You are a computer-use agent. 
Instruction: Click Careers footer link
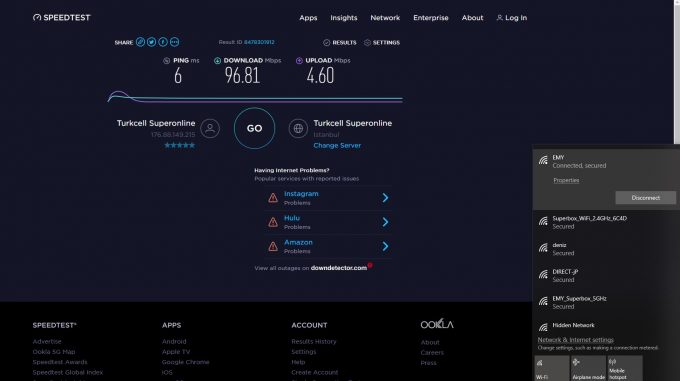tap(432, 353)
